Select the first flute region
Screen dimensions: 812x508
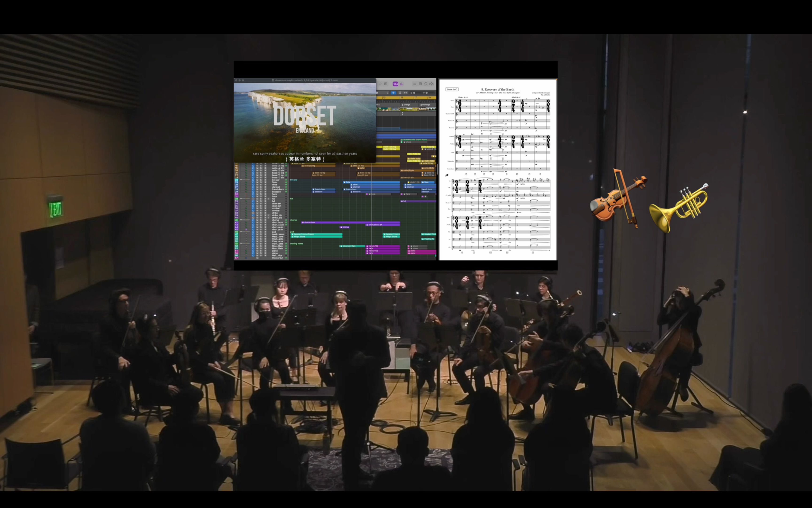pos(371,182)
